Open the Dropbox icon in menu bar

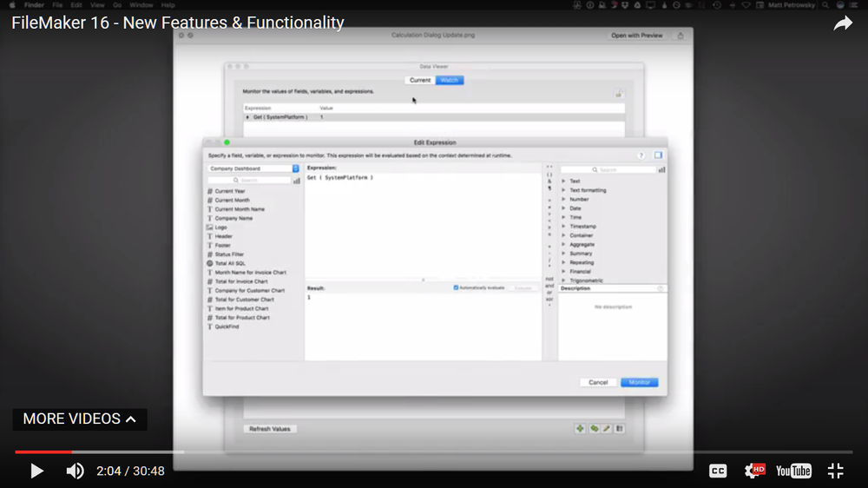625,5
